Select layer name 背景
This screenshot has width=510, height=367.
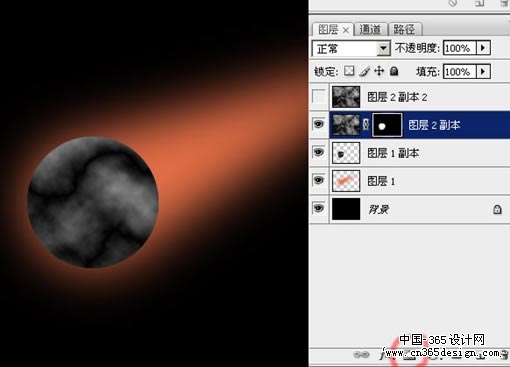click(x=379, y=209)
